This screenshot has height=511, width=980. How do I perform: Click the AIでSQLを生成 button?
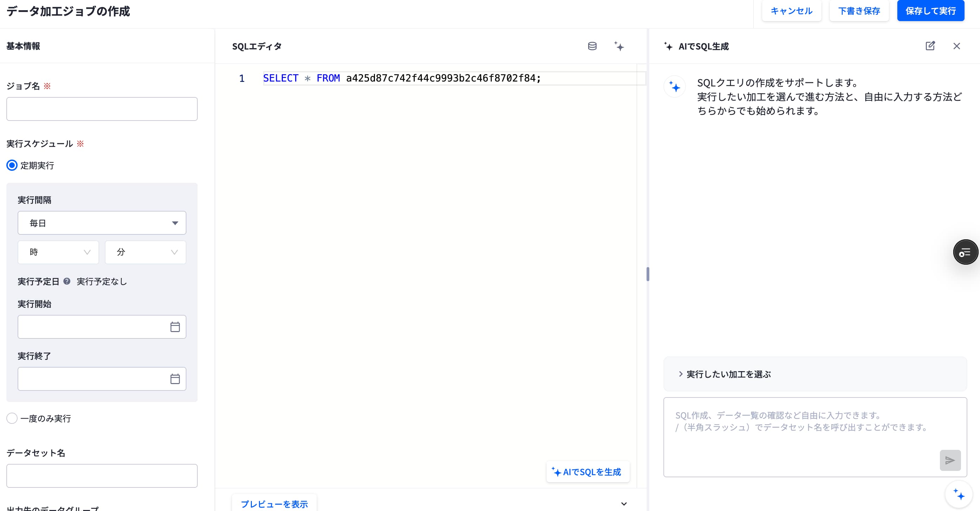click(588, 472)
